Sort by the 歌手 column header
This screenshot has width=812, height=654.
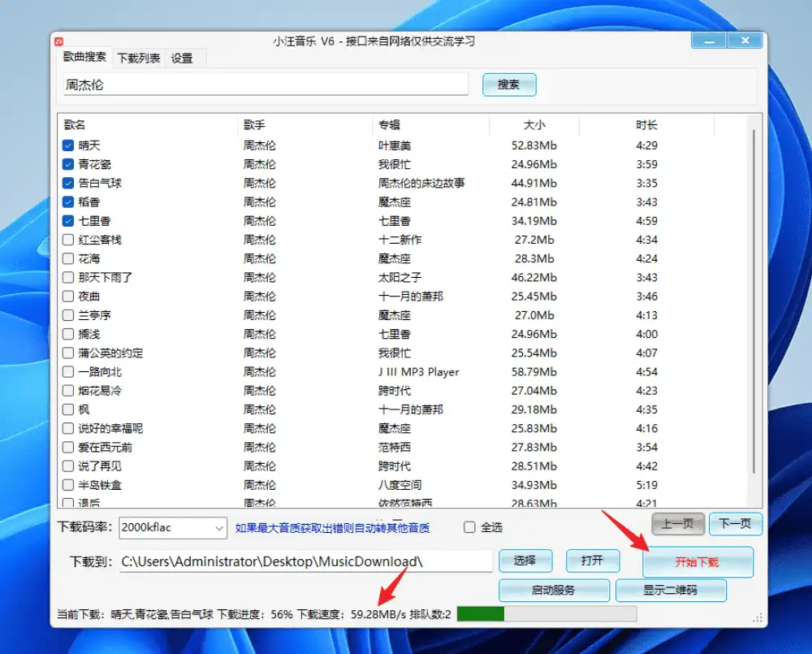[x=304, y=125]
